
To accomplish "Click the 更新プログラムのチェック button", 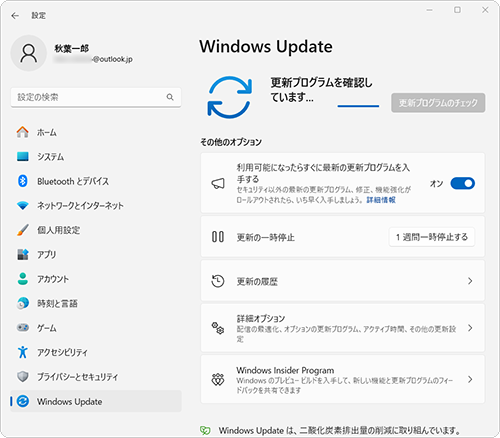I will (x=438, y=103).
